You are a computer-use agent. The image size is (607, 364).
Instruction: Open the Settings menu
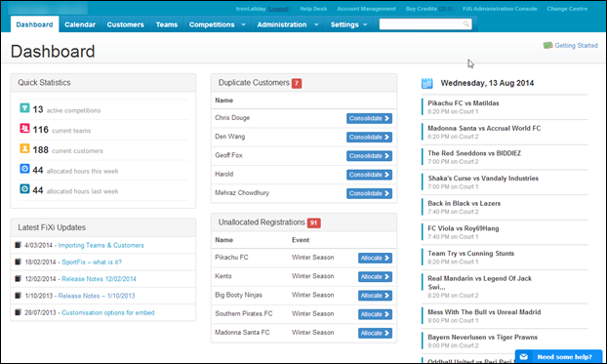click(344, 24)
